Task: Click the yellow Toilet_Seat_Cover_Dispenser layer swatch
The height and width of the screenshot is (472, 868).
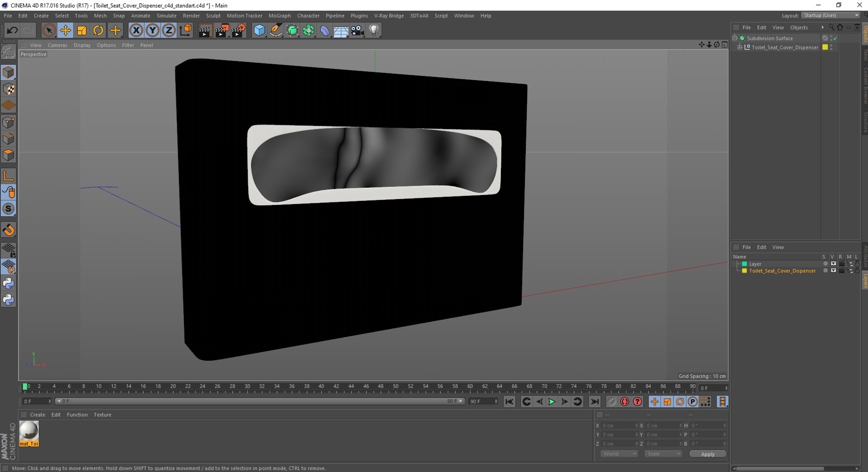Action: click(744, 271)
